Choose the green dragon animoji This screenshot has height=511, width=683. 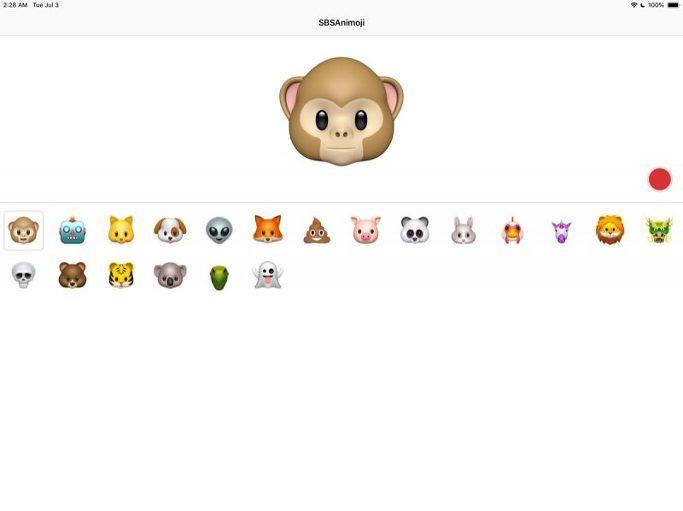coord(659,230)
